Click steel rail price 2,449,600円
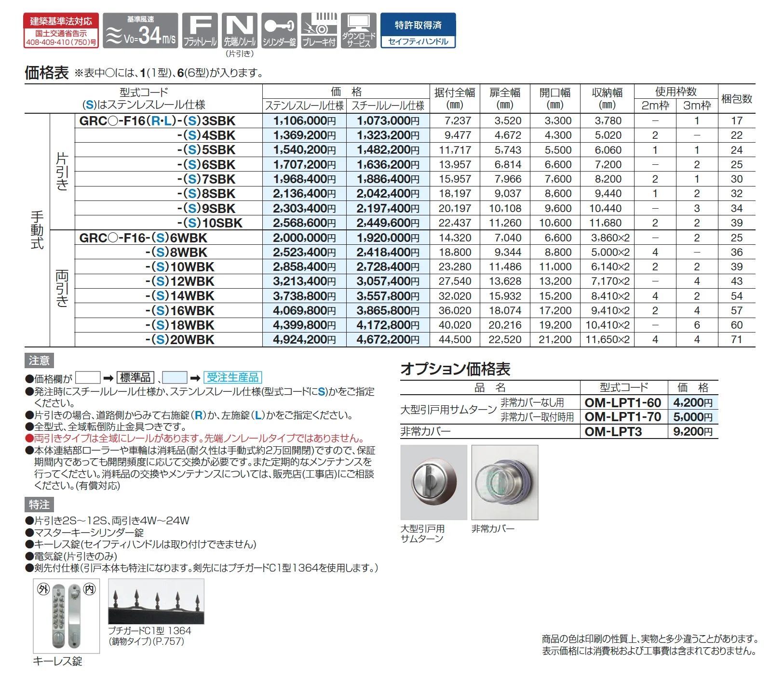The image size is (784, 679). 388,223
